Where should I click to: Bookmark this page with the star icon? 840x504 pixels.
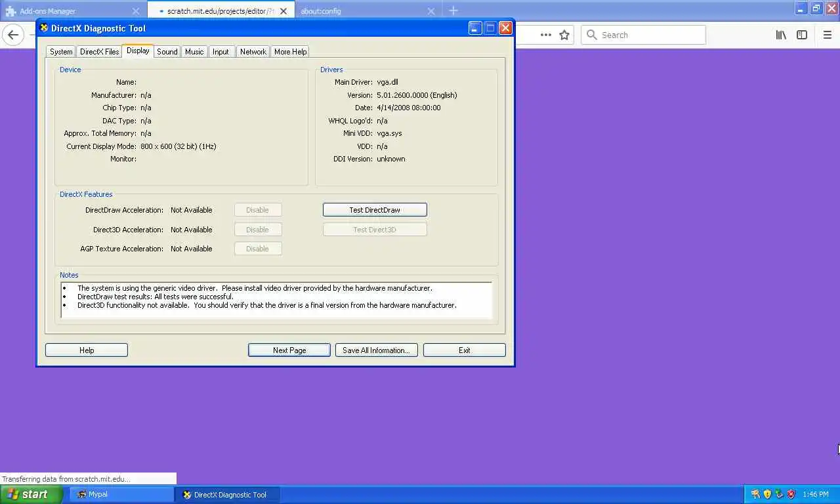point(564,35)
